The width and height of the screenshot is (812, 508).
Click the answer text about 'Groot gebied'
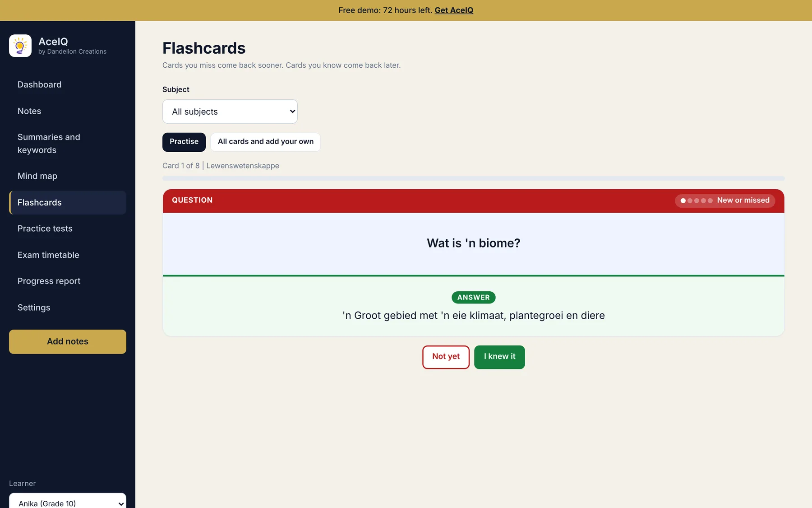(x=474, y=316)
